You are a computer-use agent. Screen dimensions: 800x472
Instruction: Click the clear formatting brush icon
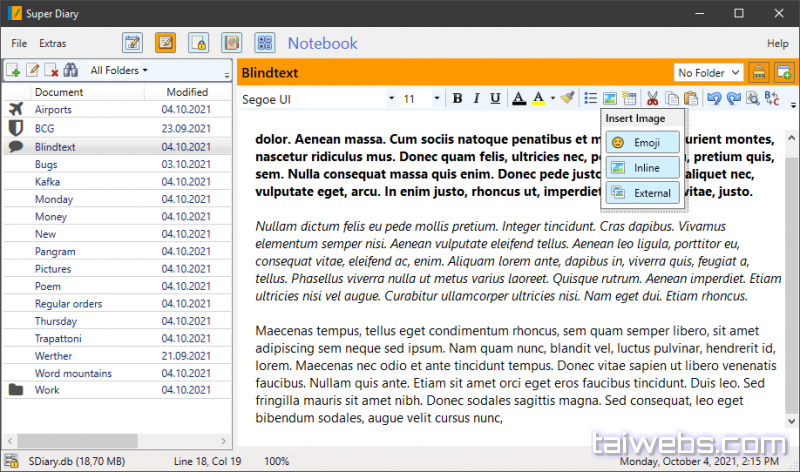click(x=567, y=98)
